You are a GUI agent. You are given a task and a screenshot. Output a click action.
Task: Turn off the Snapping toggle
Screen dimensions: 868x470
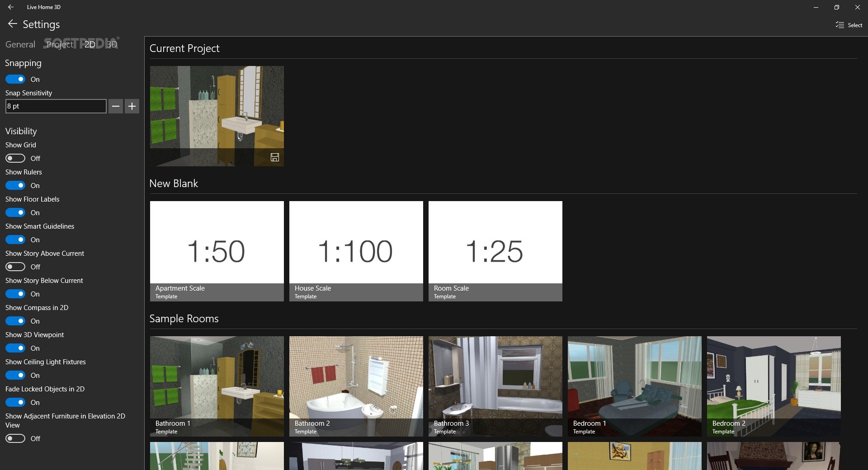pyautogui.click(x=15, y=79)
